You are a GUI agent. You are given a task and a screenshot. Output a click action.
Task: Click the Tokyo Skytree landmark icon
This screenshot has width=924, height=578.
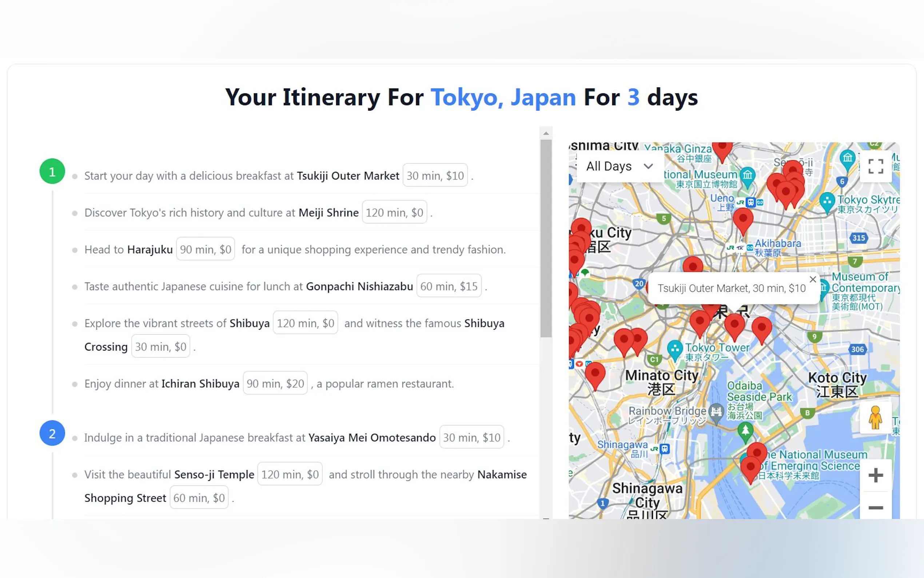[827, 201]
